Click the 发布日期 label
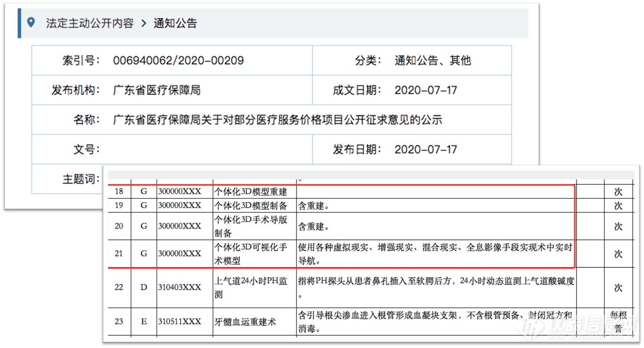 pos(356,150)
